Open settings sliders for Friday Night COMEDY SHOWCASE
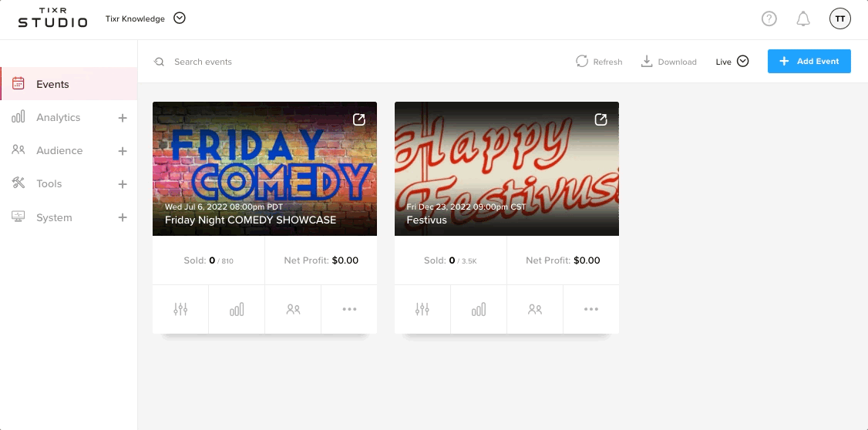Screen dimensions: 868x430 pyautogui.click(x=180, y=309)
